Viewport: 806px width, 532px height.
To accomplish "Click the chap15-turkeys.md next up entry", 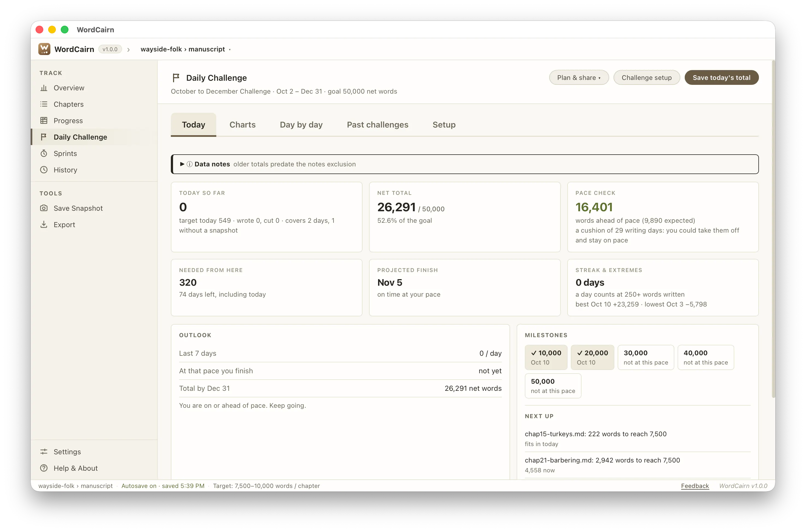I will coord(637,438).
